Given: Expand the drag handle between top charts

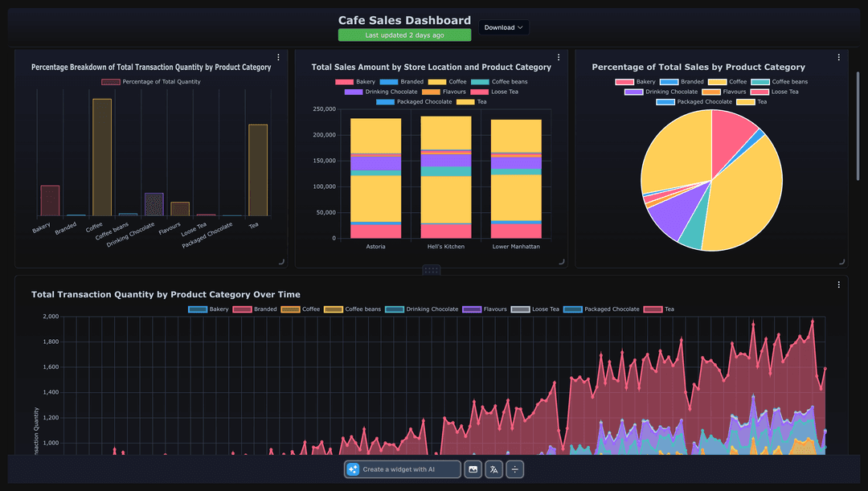Looking at the screenshot, I should 432,269.
